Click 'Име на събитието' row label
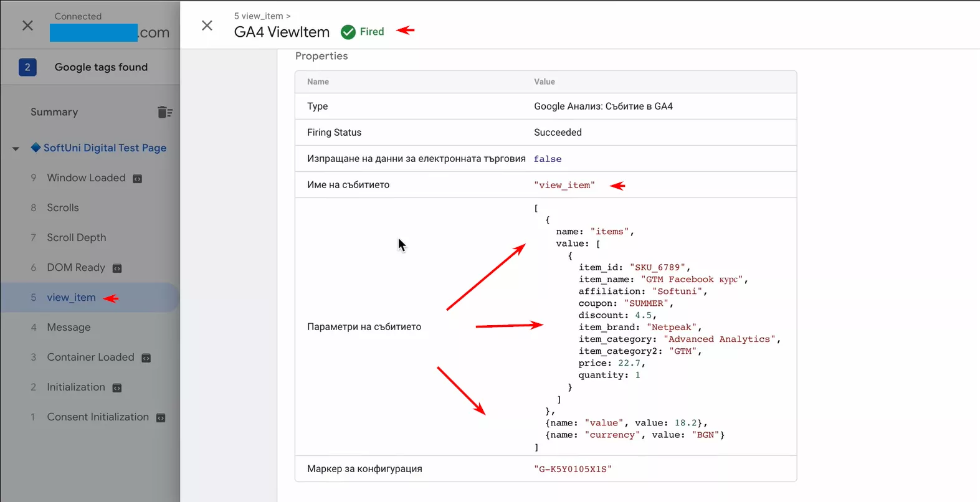 pos(348,185)
